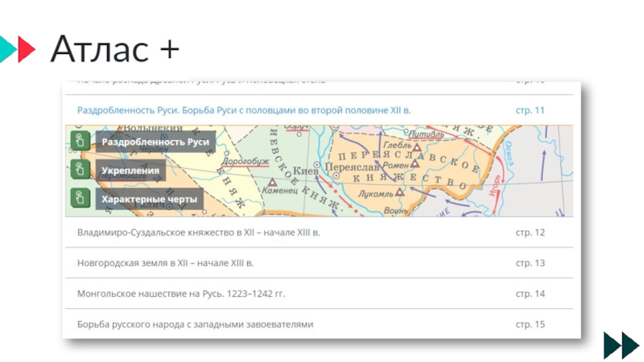Click the green hand icon beside Характерные черты
This screenshot has height=362, width=644.
coord(80,198)
